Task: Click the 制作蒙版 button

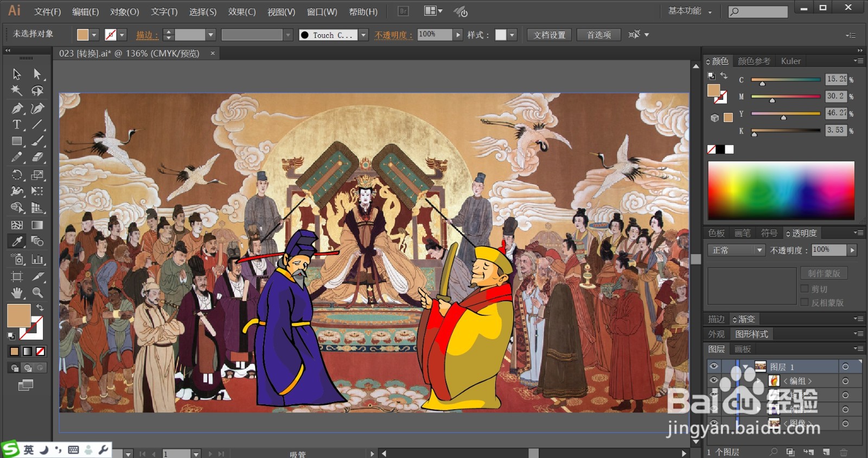Action: coord(824,273)
